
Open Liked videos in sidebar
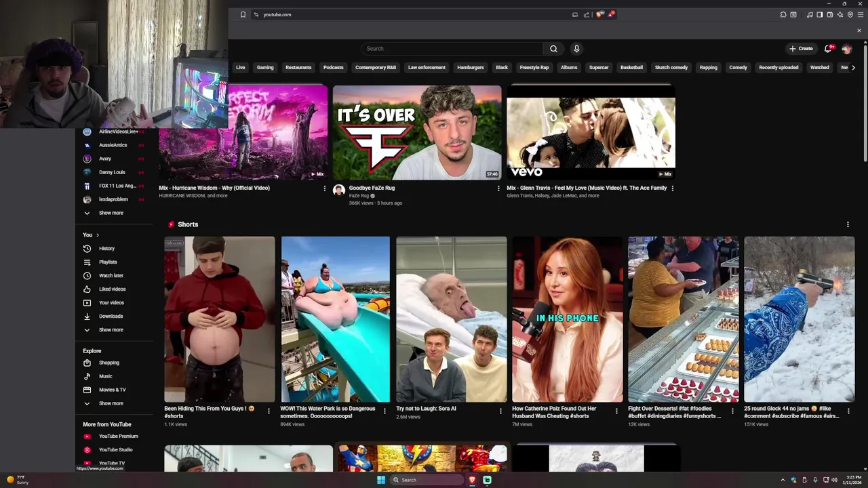[113, 289]
